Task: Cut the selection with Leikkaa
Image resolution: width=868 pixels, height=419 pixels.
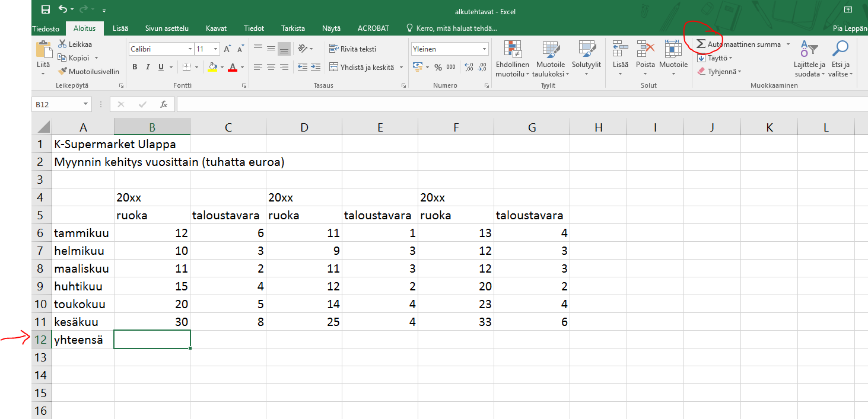Action: 75,44
